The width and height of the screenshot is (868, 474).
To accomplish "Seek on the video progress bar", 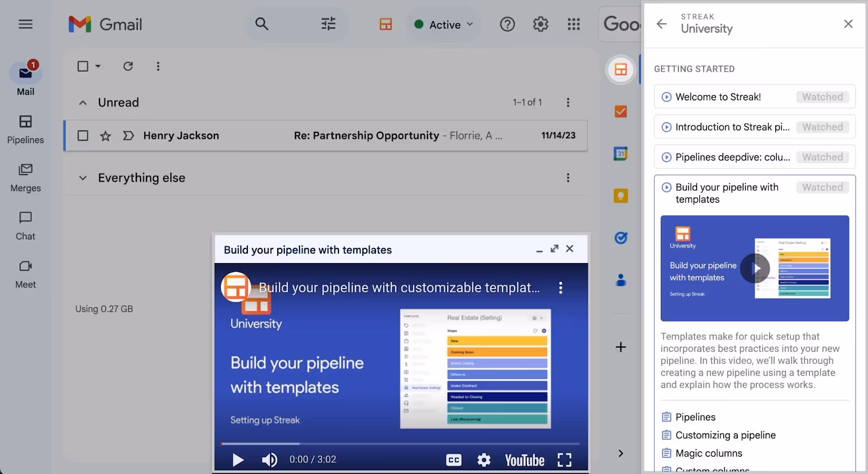I will click(400, 444).
